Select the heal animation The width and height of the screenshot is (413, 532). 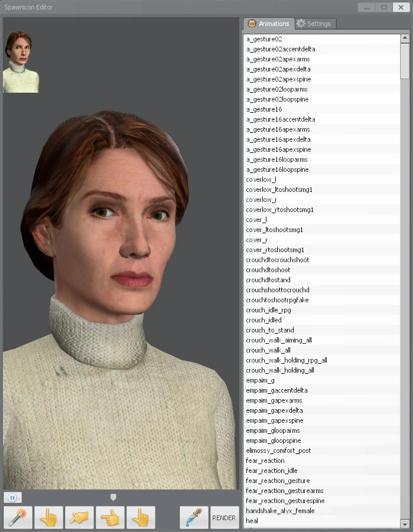coord(321,521)
